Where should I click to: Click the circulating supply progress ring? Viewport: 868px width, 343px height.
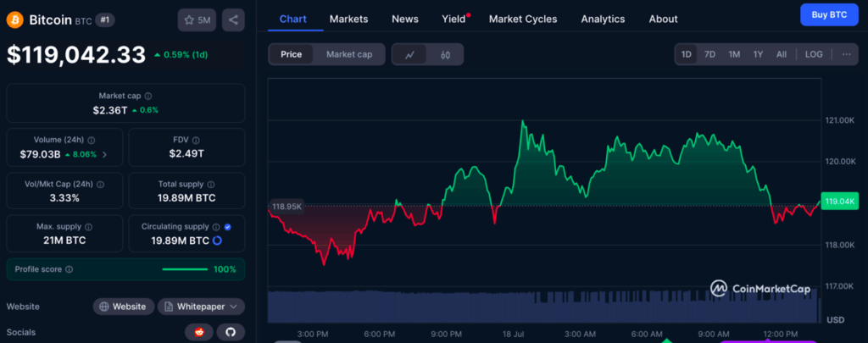coord(217,241)
